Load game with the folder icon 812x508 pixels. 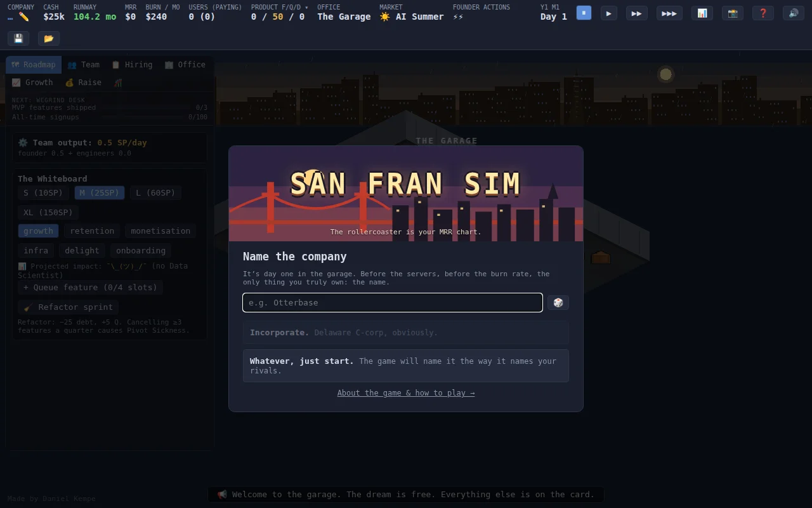click(x=49, y=38)
